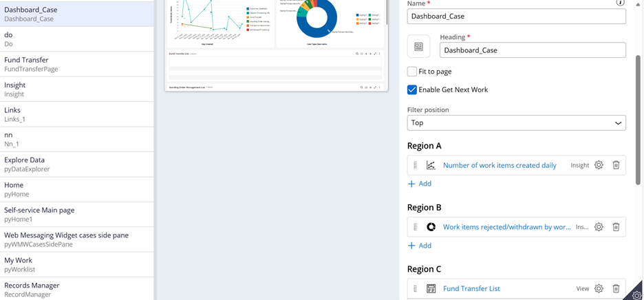The width and height of the screenshot is (644, 300).
Task: Open settings gear for Fund Transfer List
Action: tap(599, 289)
